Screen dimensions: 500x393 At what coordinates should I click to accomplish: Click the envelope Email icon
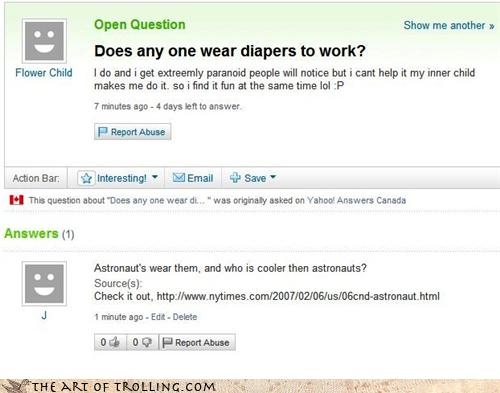[x=179, y=178]
